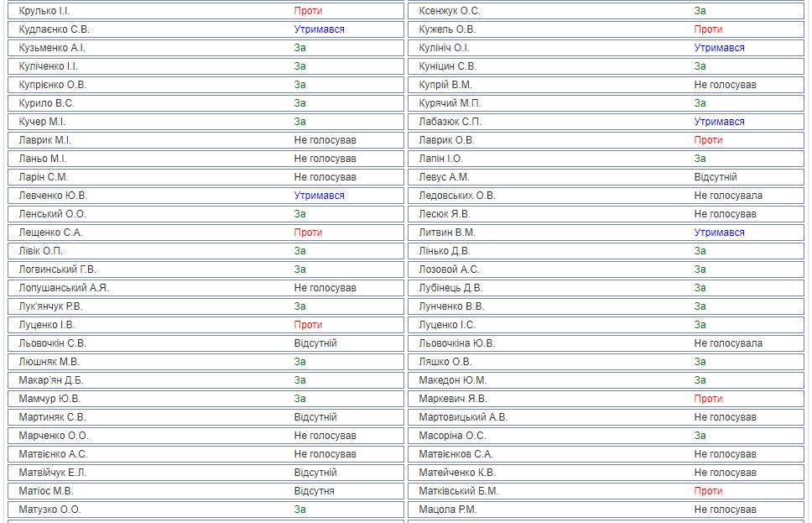Select Кудлаєнко С.В. in the list
Image resolution: width=812 pixels, height=523 pixels.
(54, 29)
